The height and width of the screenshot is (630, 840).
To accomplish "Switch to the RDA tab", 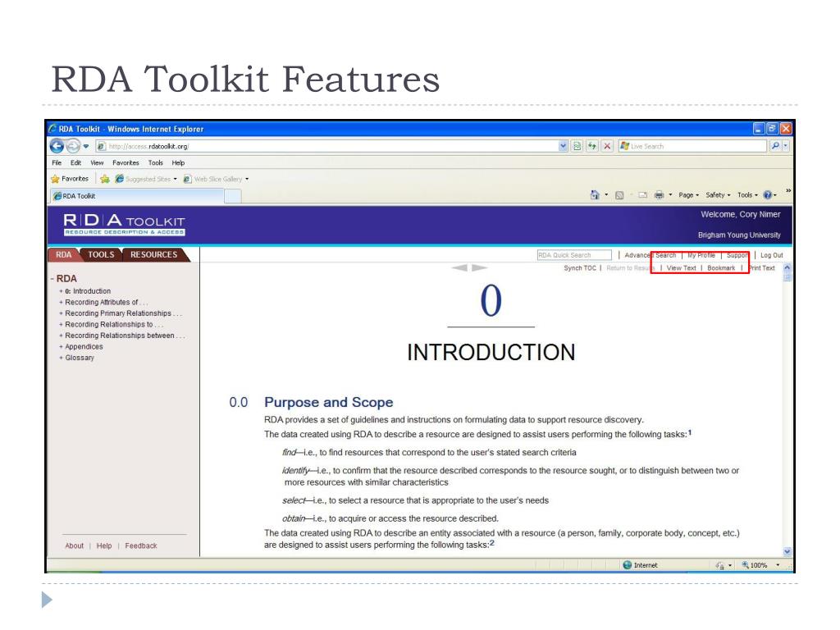I will pyautogui.click(x=64, y=255).
